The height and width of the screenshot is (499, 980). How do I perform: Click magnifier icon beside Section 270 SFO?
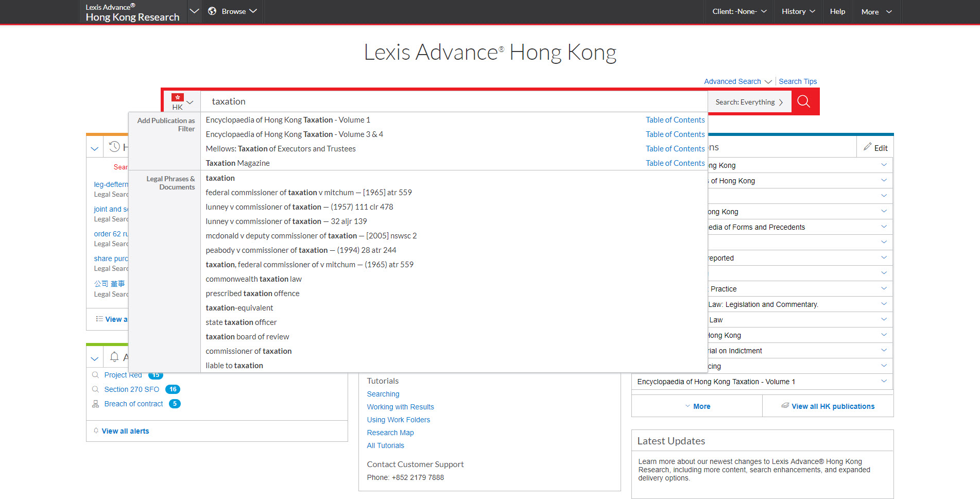tap(95, 389)
